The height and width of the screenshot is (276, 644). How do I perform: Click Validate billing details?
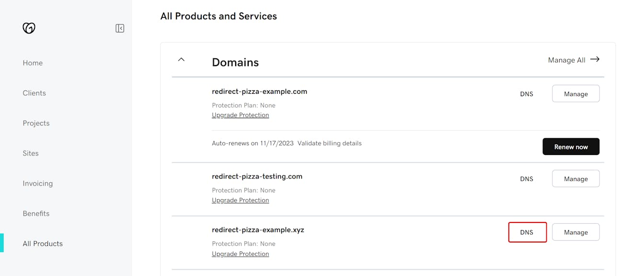[330, 143]
